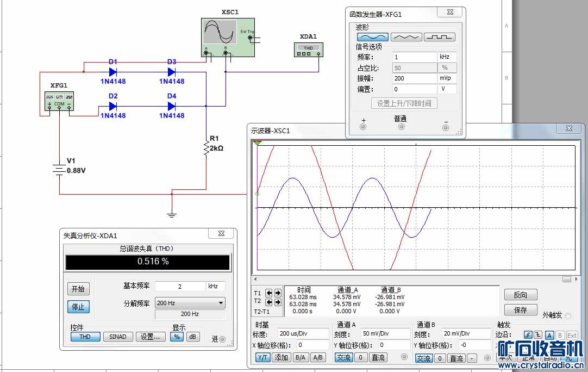Select the triangle waveform button
The image size is (588, 372).
click(406, 37)
